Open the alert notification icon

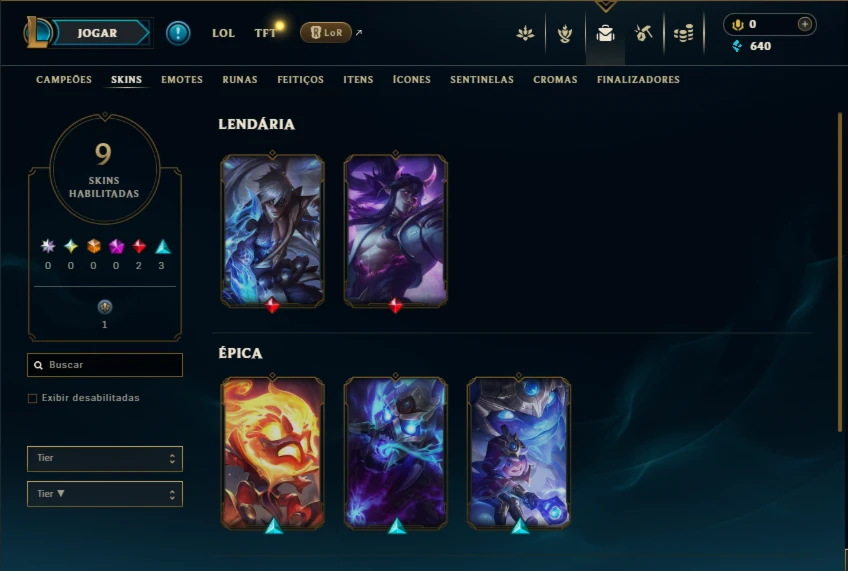(x=178, y=33)
